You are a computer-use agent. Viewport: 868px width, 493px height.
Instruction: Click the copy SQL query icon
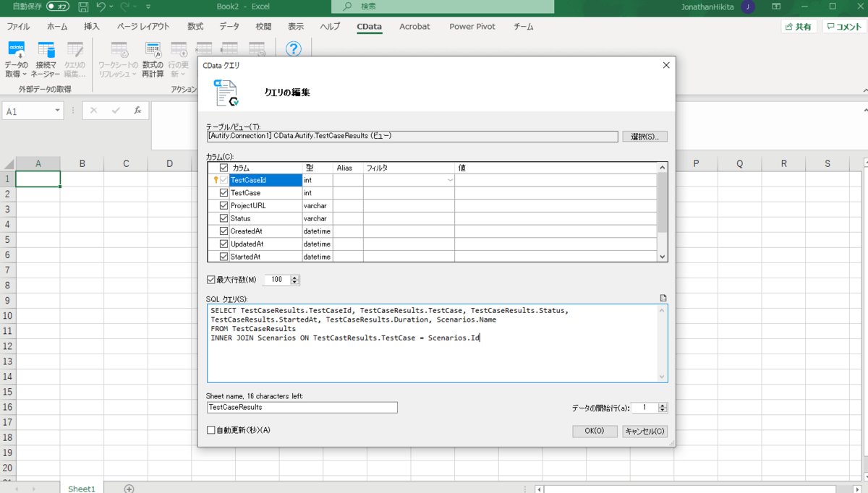663,298
